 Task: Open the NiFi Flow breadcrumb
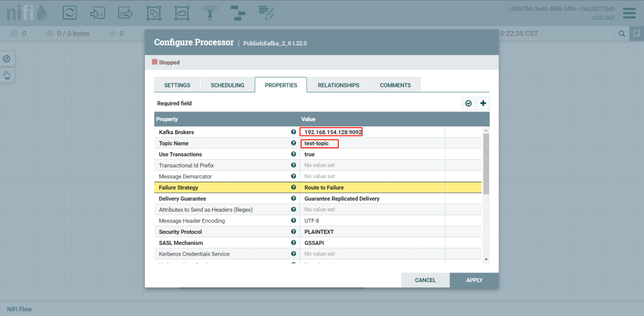[19, 309]
